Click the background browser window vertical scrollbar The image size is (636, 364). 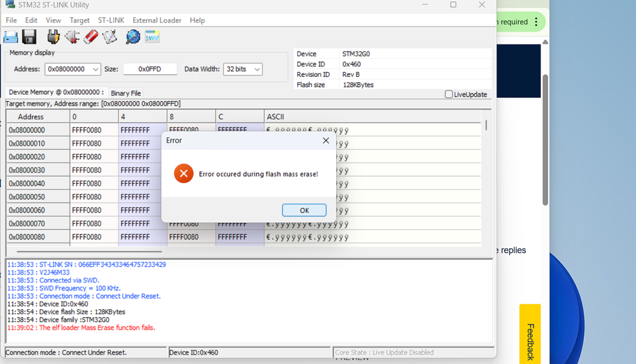pos(545,140)
